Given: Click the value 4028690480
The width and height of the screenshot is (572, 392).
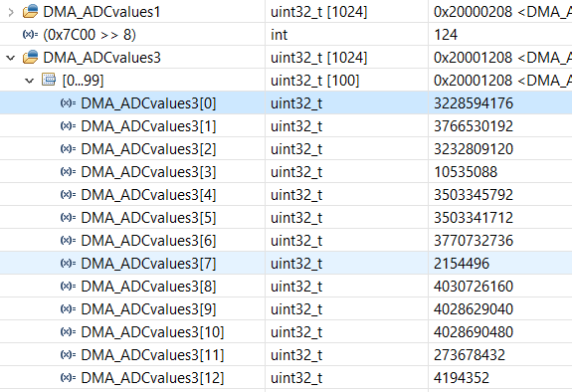Looking at the screenshot, I should tap(474, 332).
